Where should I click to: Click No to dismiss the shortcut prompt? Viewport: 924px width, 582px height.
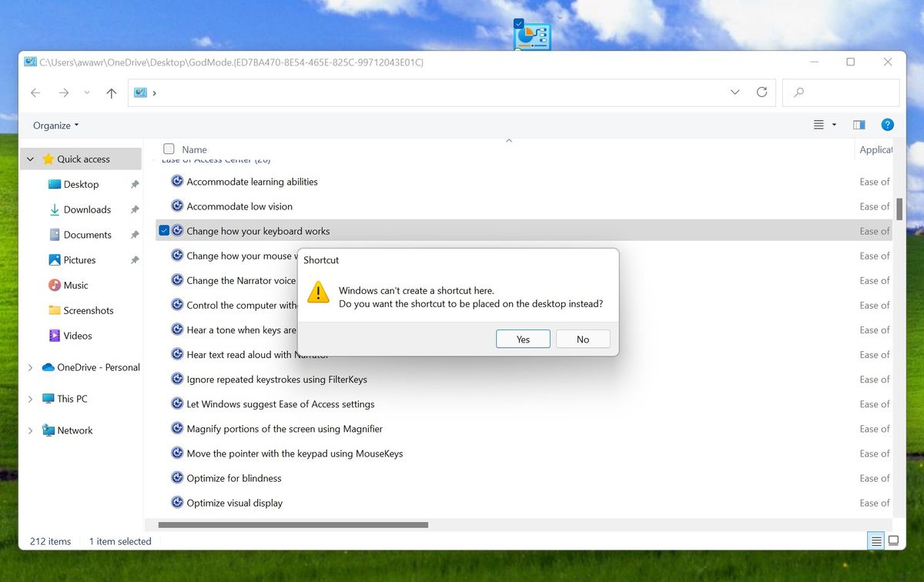pyautogui.click(x=583, y=339)
